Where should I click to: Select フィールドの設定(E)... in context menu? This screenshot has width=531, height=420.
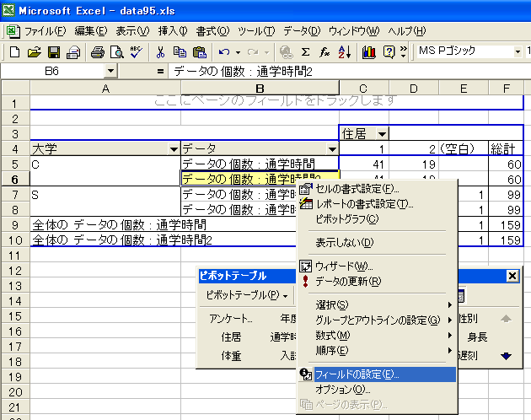click(x=378, y=374)
